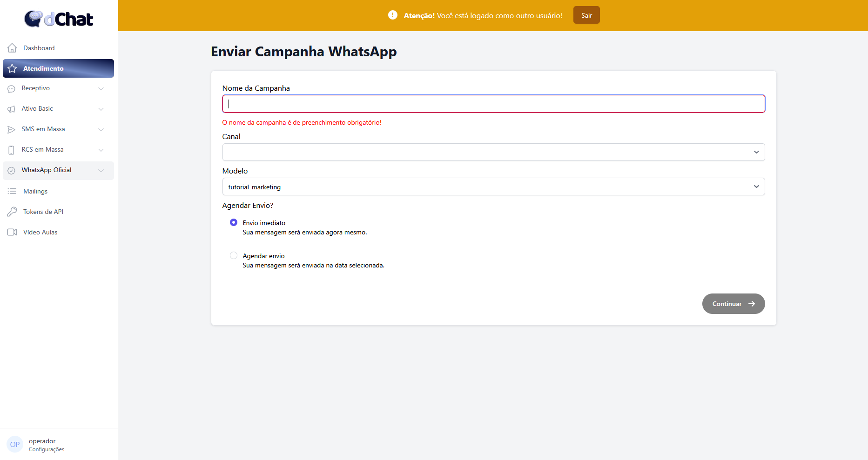Click the Atendimento star icon

(x=13, y=68)
